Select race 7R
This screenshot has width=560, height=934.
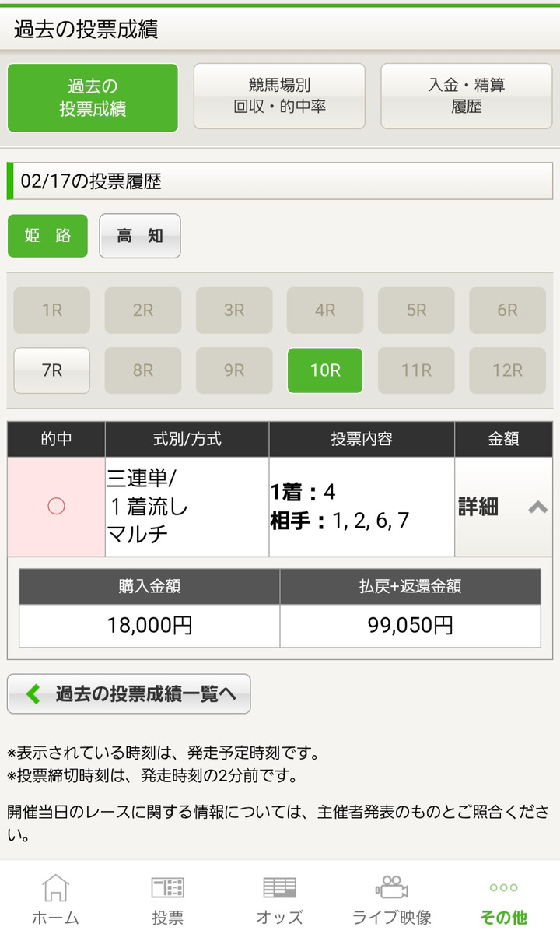pyautogui.click(x=52, y=370)
